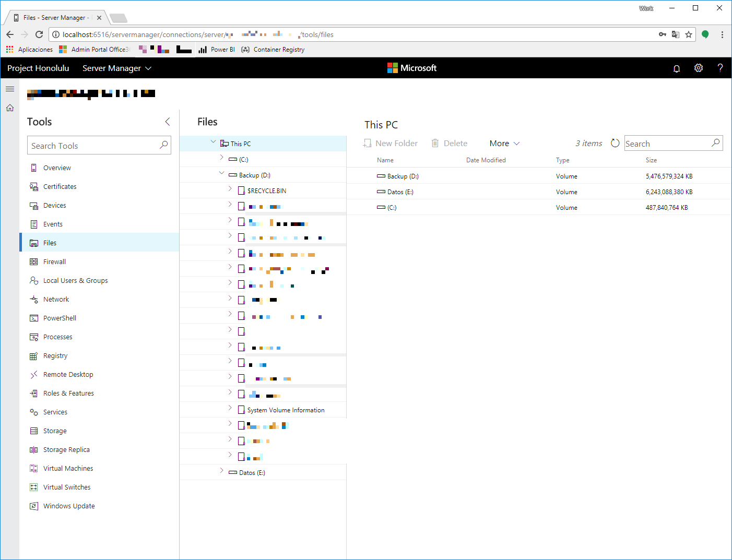732x560 pixels.
Task: Open the Remote Desktop icon
Action: (34, 375)
